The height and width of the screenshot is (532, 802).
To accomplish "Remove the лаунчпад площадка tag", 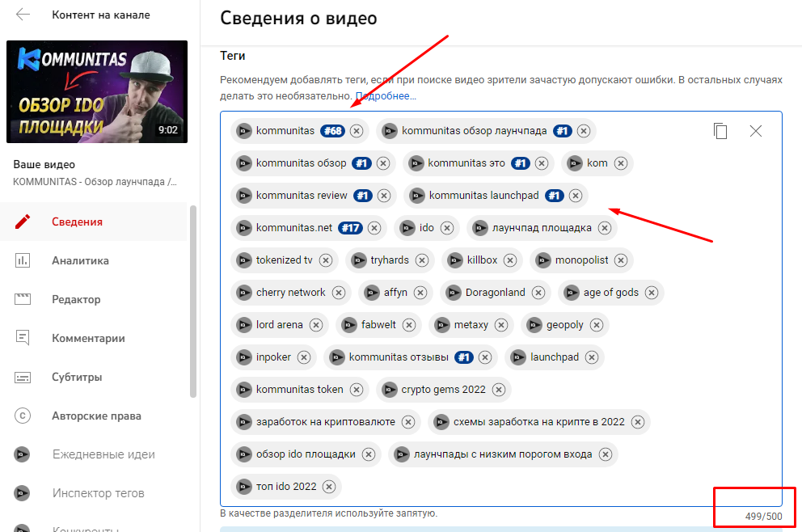I will tap(605, 228).
